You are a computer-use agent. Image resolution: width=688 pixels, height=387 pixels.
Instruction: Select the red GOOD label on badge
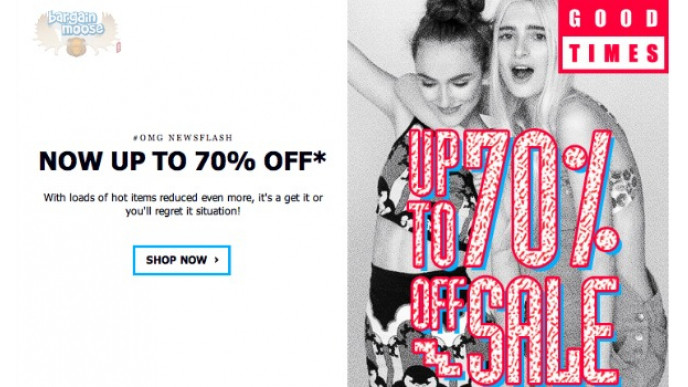pos(613,18)
